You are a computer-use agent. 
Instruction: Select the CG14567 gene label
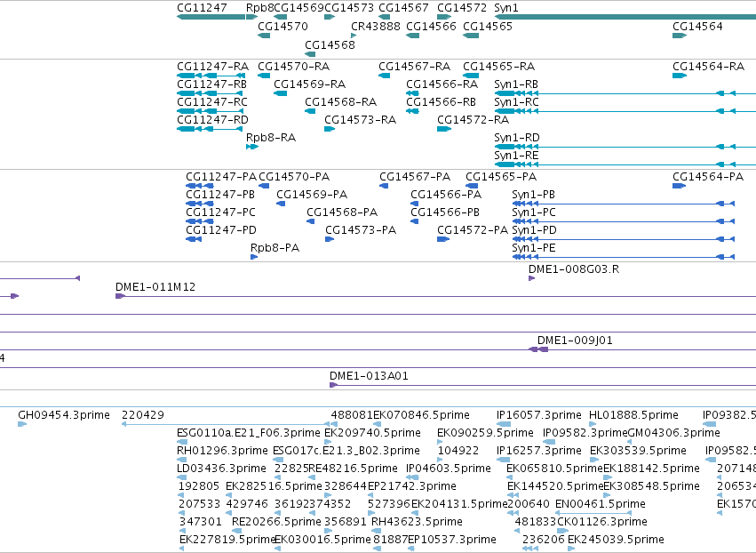[403, 8]
